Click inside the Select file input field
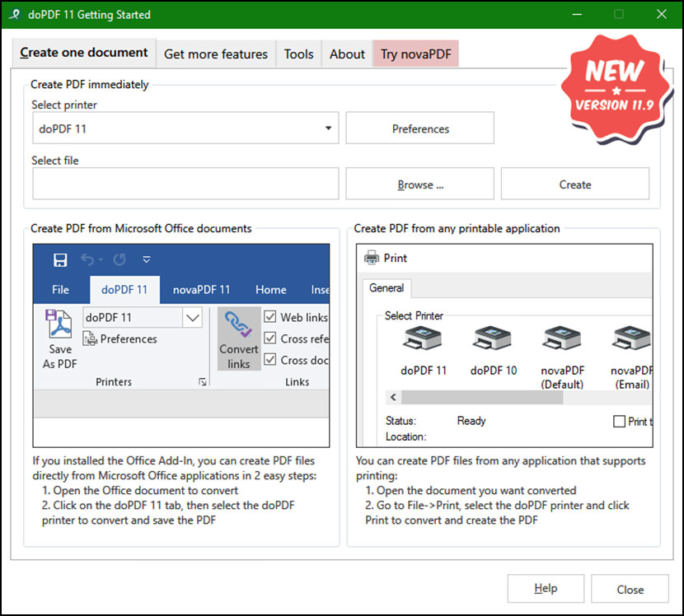The height and width of the screenshot is (616, 684). (185, 184)
